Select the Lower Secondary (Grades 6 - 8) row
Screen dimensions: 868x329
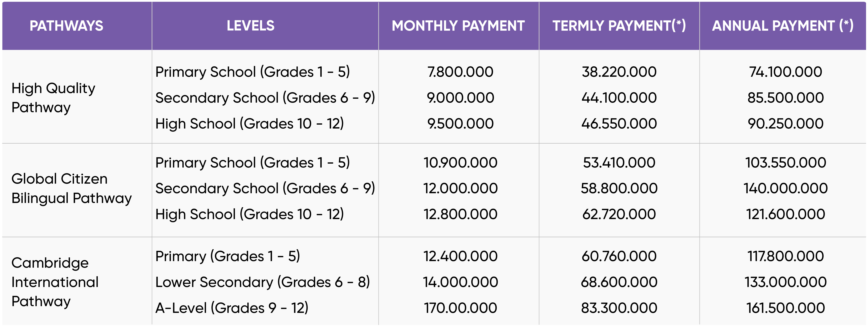(x=262, y=282)
